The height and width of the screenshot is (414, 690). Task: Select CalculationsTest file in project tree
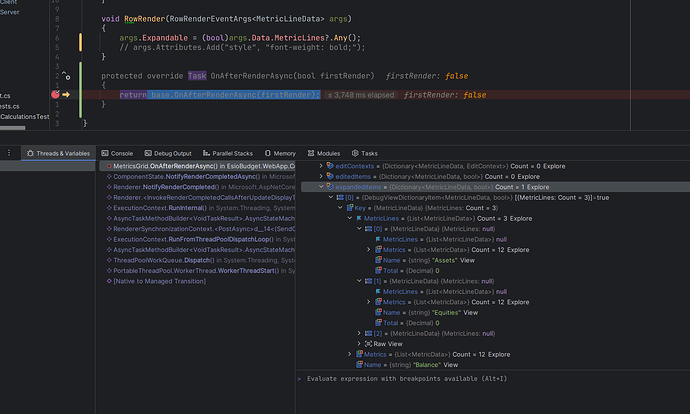(x=25, y=117)
